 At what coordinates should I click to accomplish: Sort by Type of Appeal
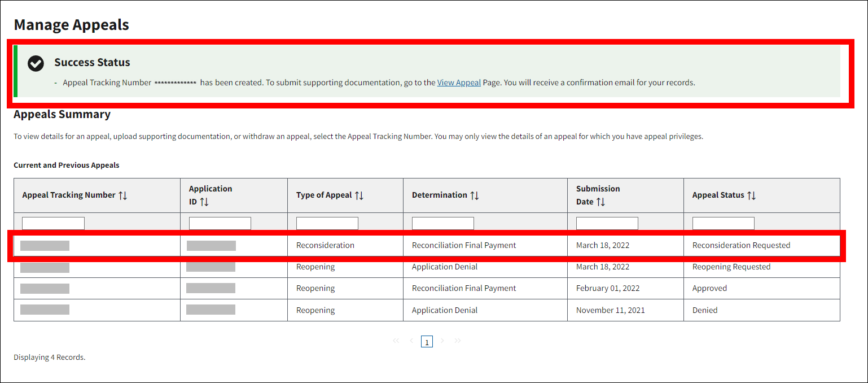point(359,195)
